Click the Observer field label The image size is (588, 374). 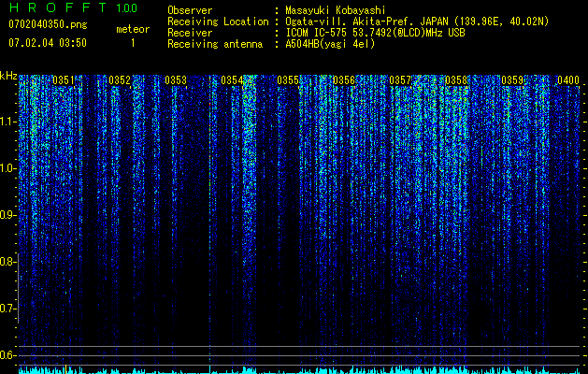click(190, 10)
